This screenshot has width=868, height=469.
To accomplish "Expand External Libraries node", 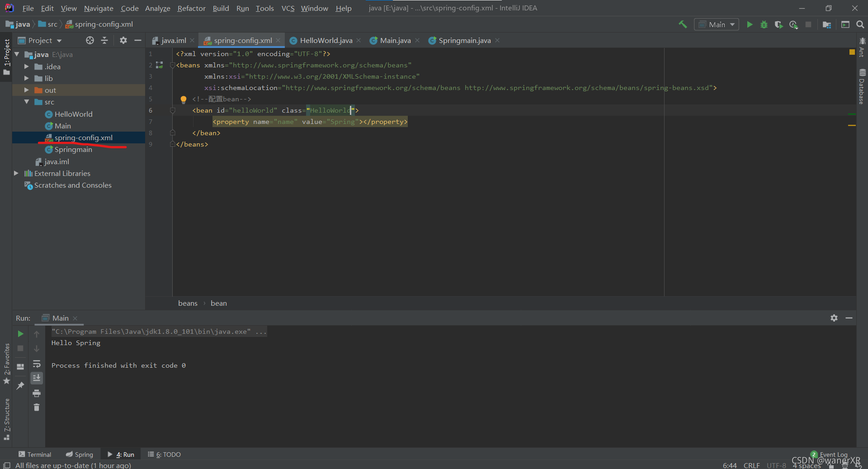I will pyautogui.click(x=16, y=173).
